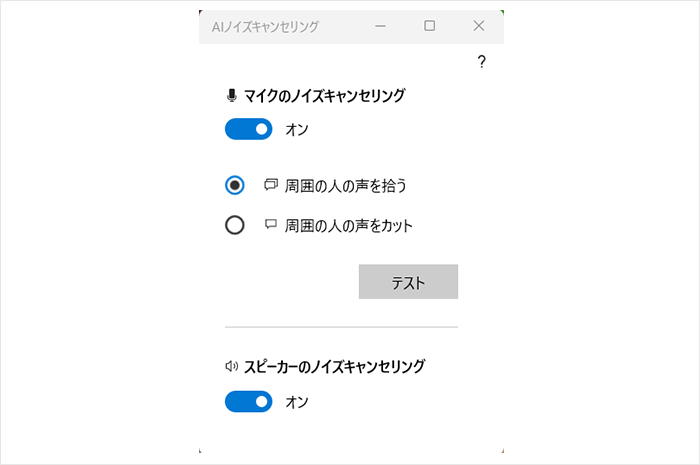This screenshot has width=700, height=465.
Task: Open help with the question mark icon
Action: tap(481, 62)
